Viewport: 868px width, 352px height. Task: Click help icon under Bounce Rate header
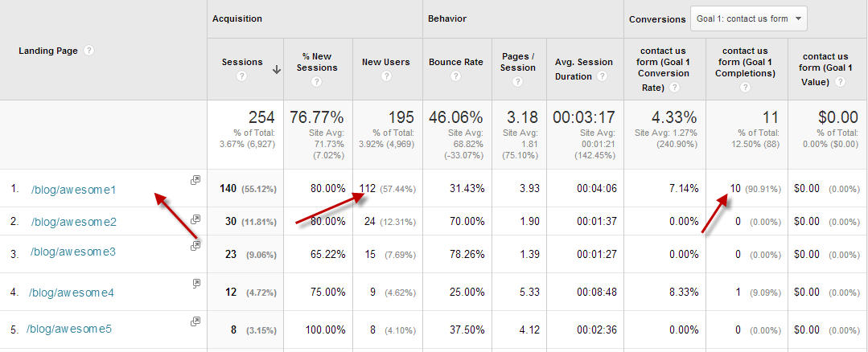pyautogui.click(x=455, y=76)
